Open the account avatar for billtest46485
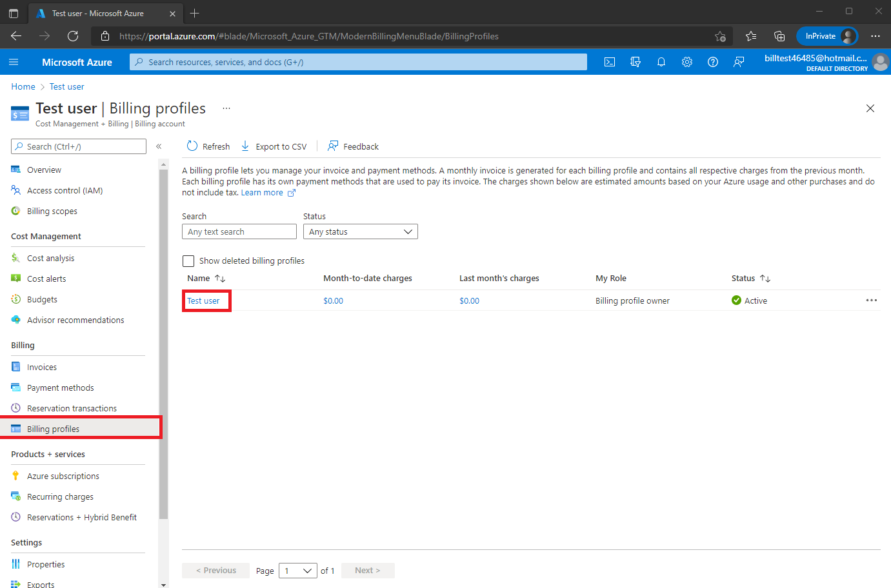 pyautogui.click(x=880, y=62)
